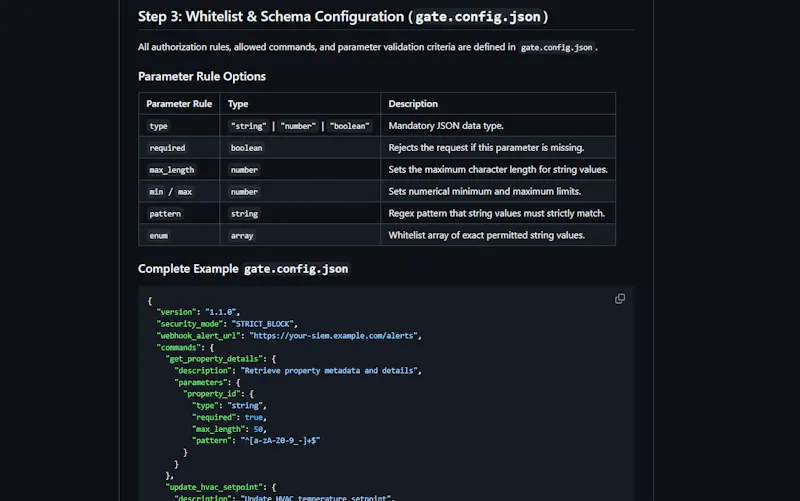Click the Description column header
Viewport: 800px width, 501px height.
point(498,104)
